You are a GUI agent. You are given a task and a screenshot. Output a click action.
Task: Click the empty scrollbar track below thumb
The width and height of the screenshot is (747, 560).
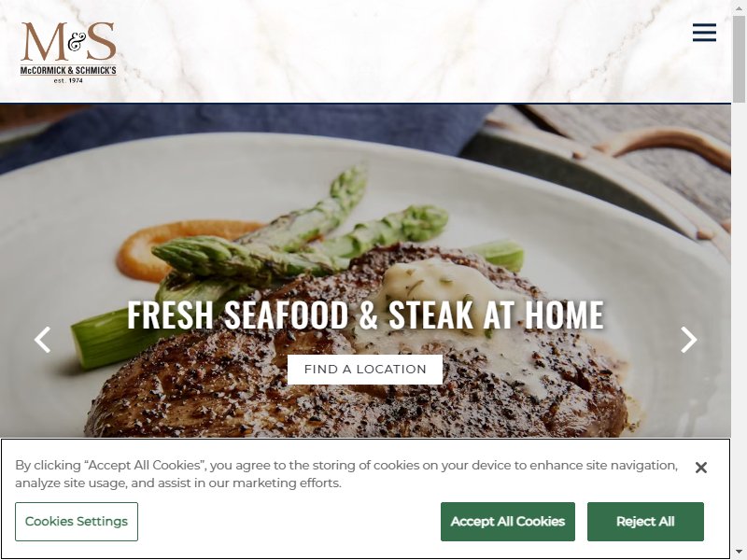739,324
